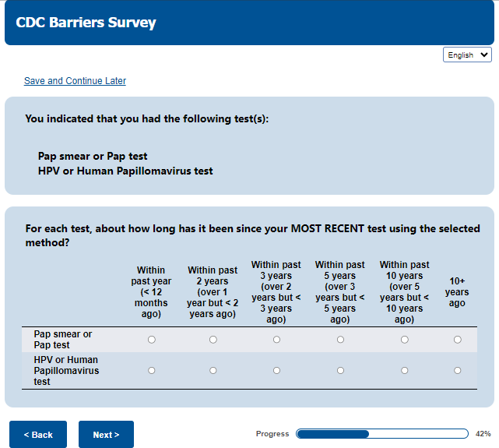The width and height of the screenshot is (499, 448).
Task: Select HPV test within past 10 years
Action: click(x=404, y=371)
